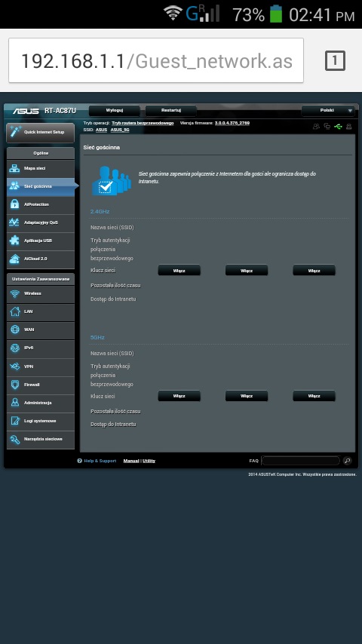The image size is (362, 644).
Task: Focus the FAQ search field
Action: (x=301, y=461)
